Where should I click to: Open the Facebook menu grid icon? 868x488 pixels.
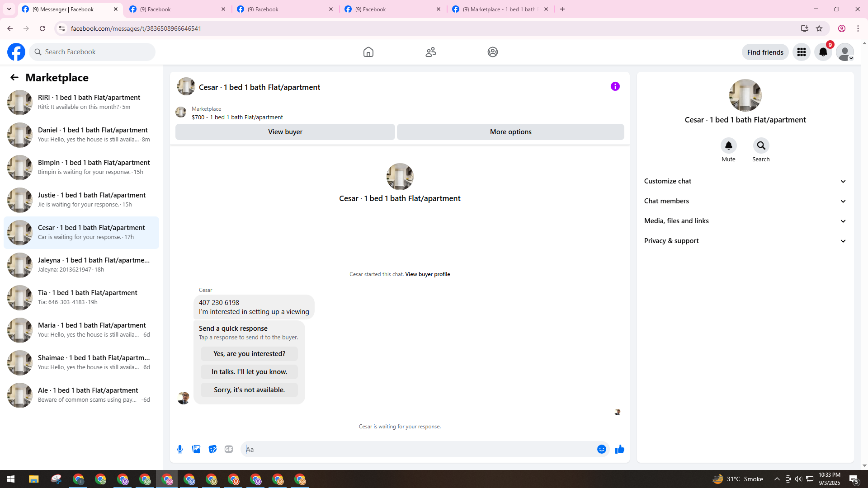(802, 52)
